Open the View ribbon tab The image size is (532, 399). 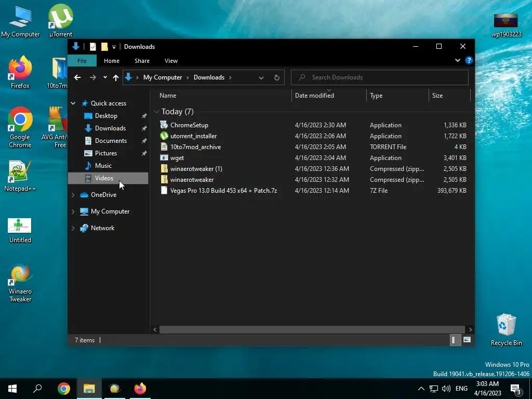pos(171,61)
